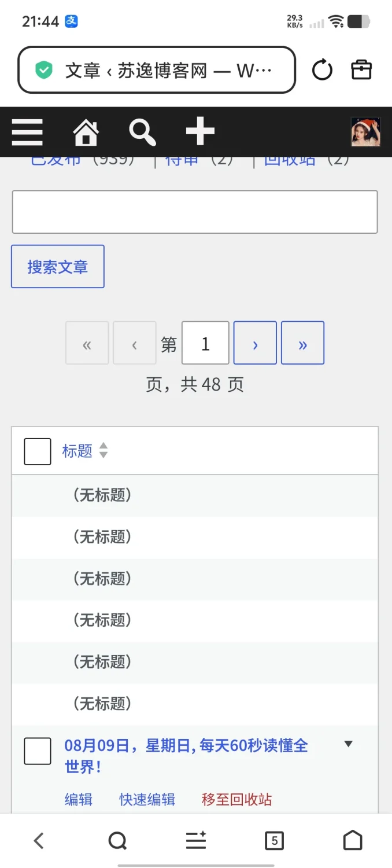Expand details arrow for the 08月09日 post
This screenshot has width=392, height=868.
(348, 744)
